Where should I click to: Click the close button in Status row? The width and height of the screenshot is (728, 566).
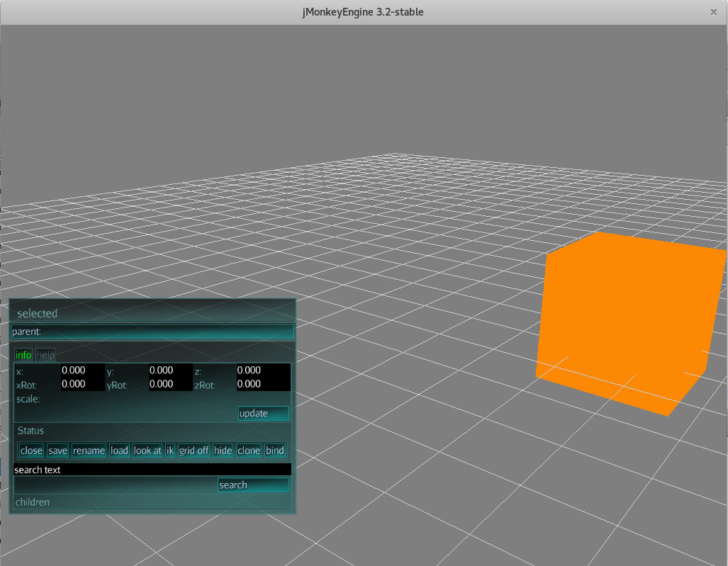coord(31,451)
